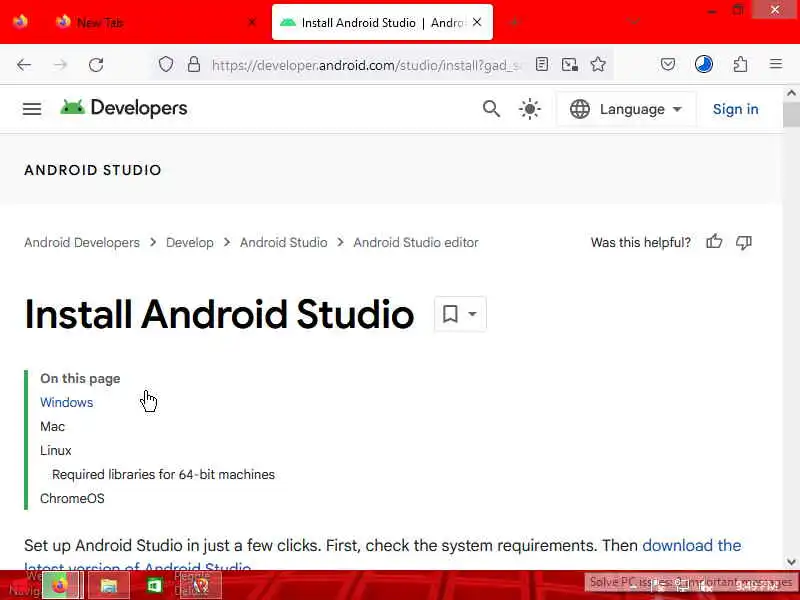Click ANDROID STUDIO section header
Screen dimensions: 800x600
click(93, 170)
